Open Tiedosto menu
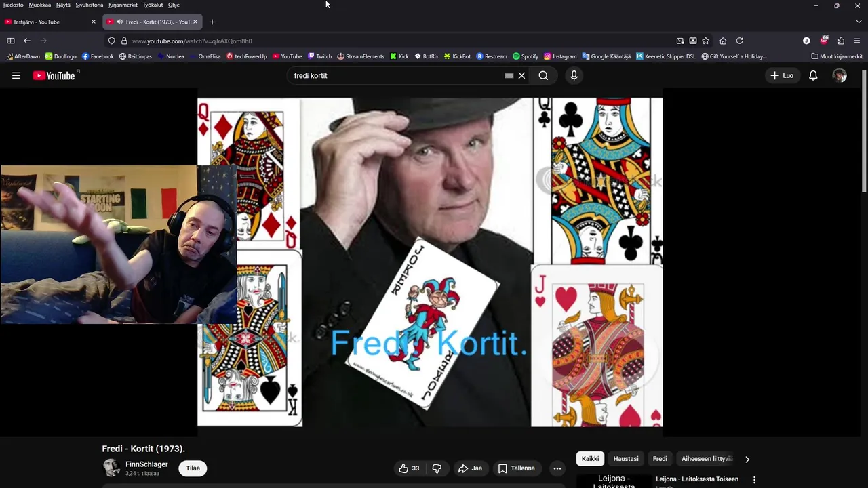Image resolution: width=868 pixels, height=488 pixels. coord(13,5)
